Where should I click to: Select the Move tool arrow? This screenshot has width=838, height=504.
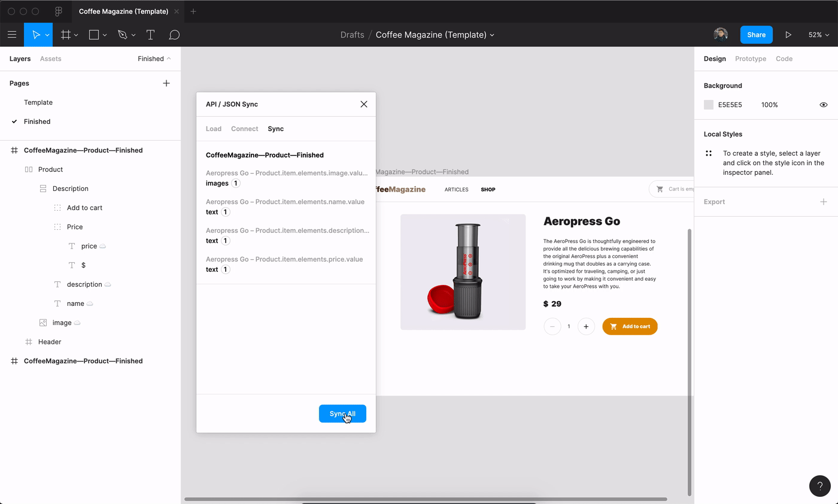(36, 35)
